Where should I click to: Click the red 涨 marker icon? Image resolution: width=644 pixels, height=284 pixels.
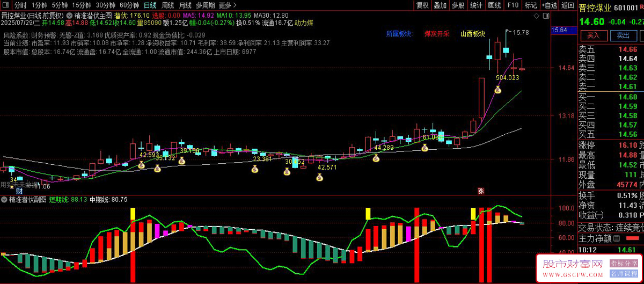click(x=481, y=191)
